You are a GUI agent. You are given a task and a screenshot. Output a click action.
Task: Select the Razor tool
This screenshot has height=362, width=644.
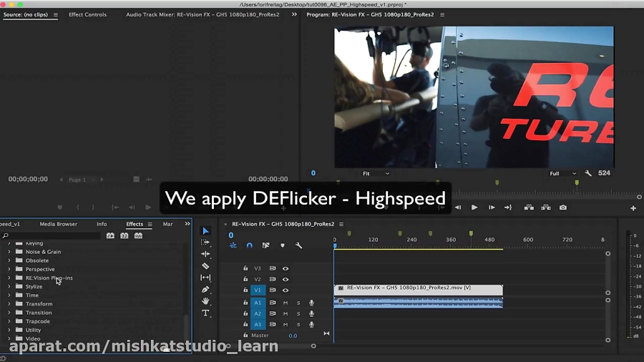(205, 266)
